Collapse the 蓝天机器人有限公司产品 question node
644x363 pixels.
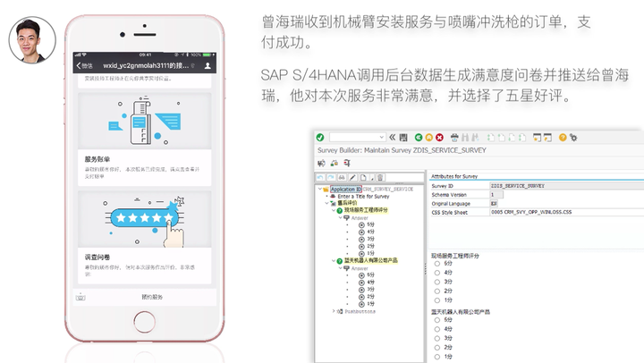point(334,261)
